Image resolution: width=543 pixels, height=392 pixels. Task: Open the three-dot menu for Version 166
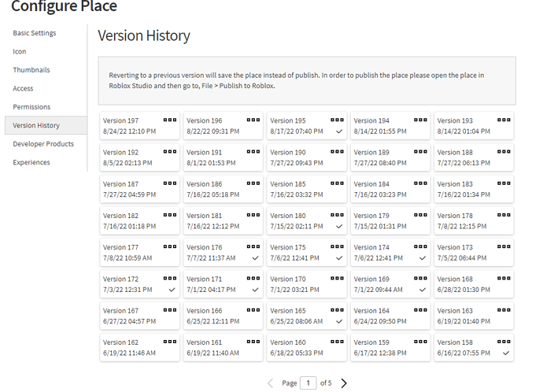[253, 310]
